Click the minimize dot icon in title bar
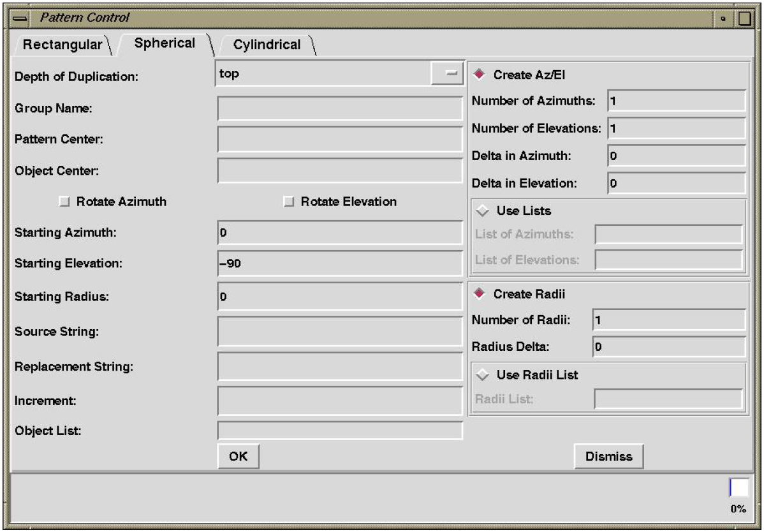The width and height of the screenshot is (764, 532). tap(723, 18)
